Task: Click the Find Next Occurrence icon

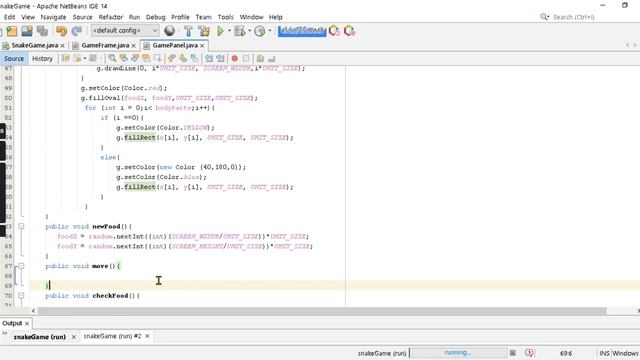Action: [135, 59]
